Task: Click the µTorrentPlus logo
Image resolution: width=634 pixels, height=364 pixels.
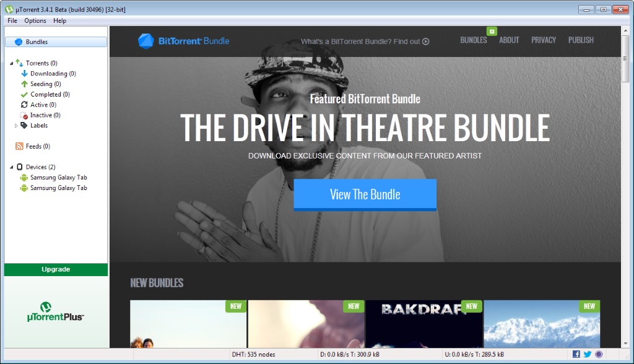Action: point(55,312)
